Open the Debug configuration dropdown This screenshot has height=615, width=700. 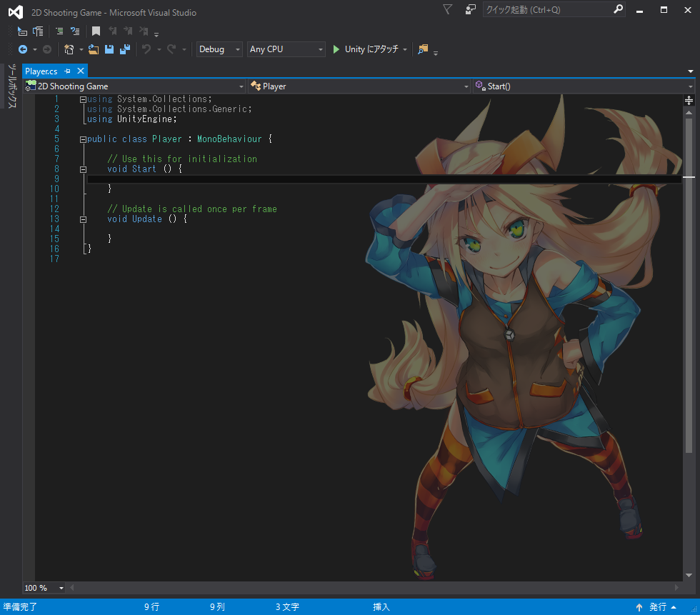tap(220, 49)
